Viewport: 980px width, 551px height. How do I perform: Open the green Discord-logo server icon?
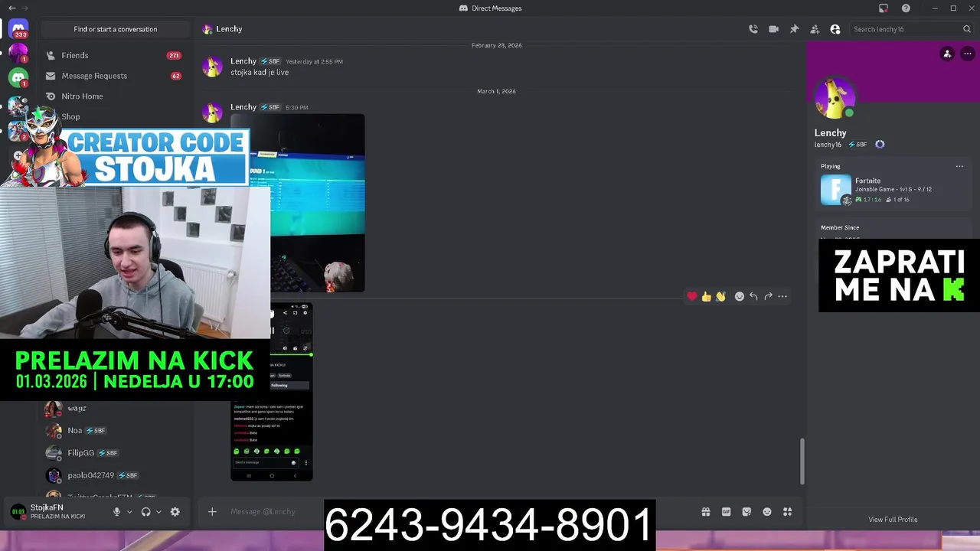18,77
